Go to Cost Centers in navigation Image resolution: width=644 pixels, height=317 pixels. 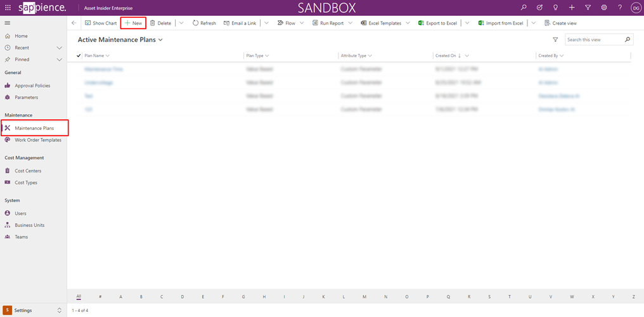[28, 171]
